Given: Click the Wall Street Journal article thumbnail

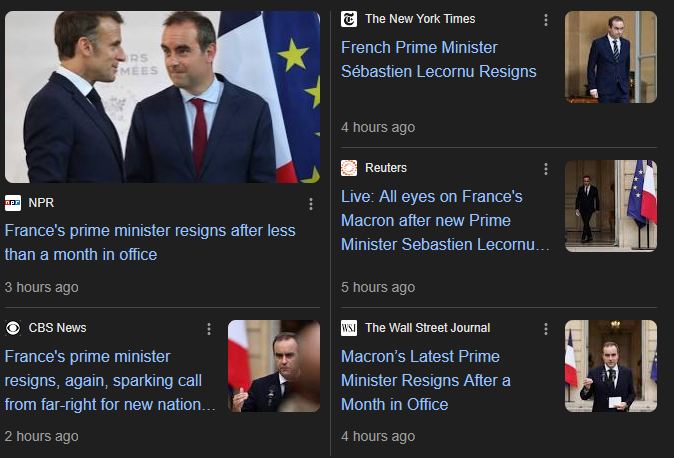Looking at the screenshot, I should point(611,366).
